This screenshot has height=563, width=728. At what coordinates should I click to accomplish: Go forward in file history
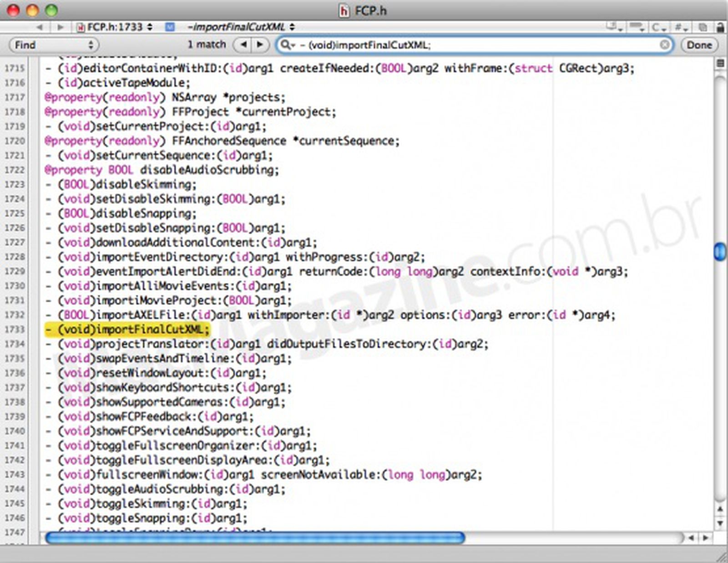pos(60,27)
